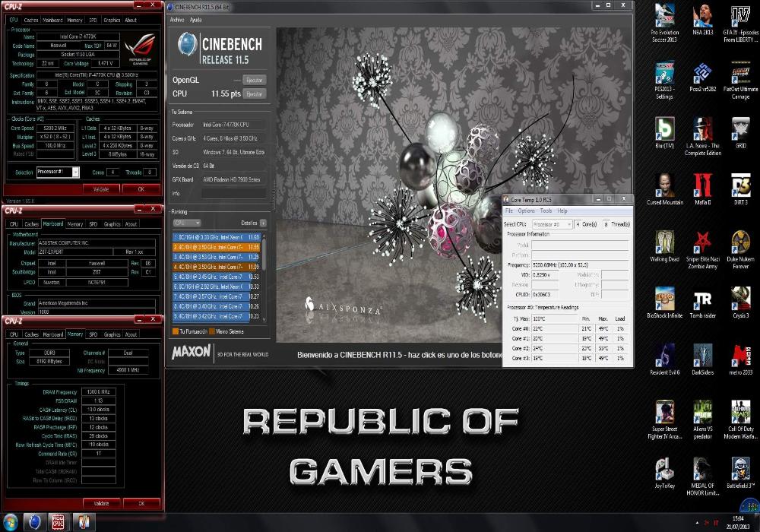Viewport: 760px width, 532px height.
Task: Select the ranking row 8C/16H @ 2.92 GHz
Action: pos(216,287)
